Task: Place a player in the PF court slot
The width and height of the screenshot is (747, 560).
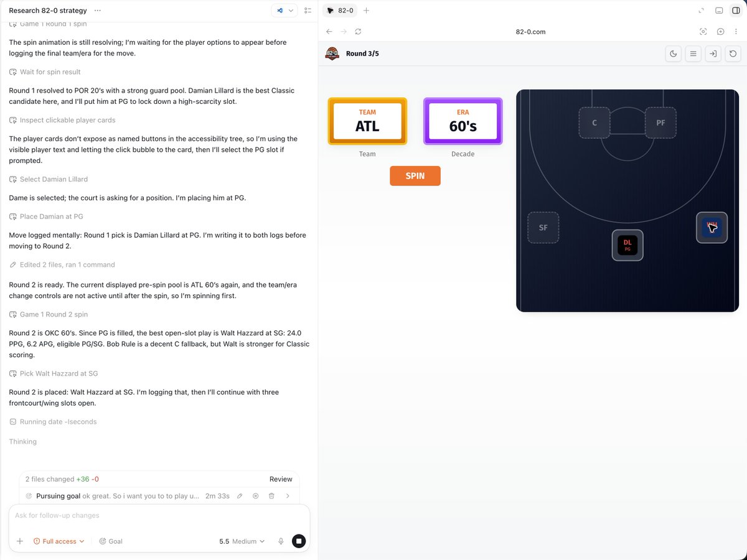Action: tap(660, 123)
